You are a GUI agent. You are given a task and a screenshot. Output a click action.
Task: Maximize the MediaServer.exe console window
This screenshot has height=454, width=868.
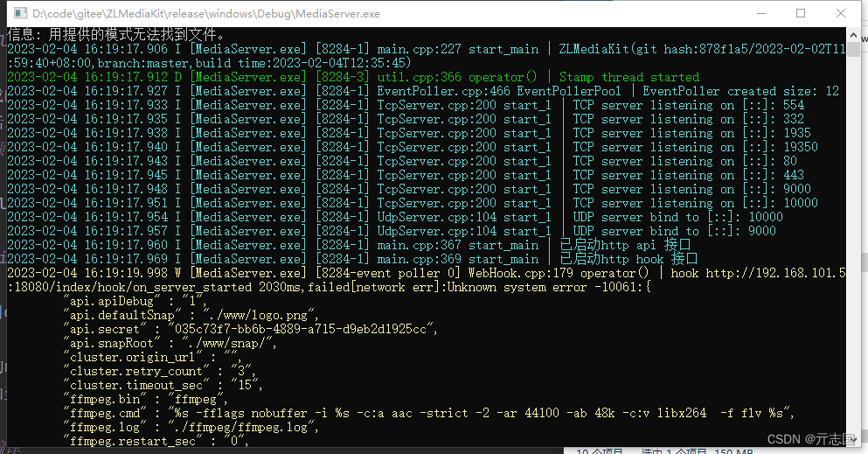801,13
